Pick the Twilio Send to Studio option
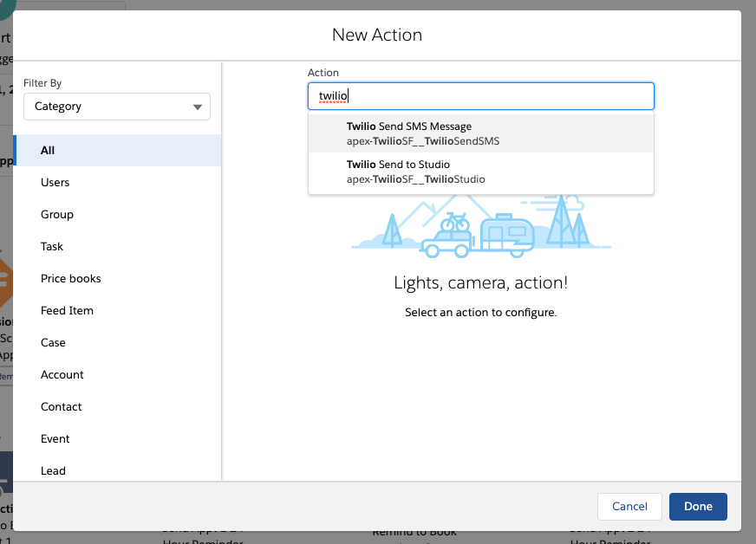 click(x=480, y=172)
